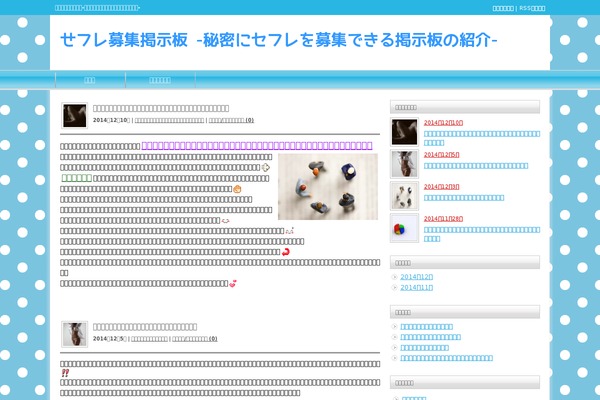Click the colorful ball thumbnail beside 2014年11月28日

[x=404, y=229]
